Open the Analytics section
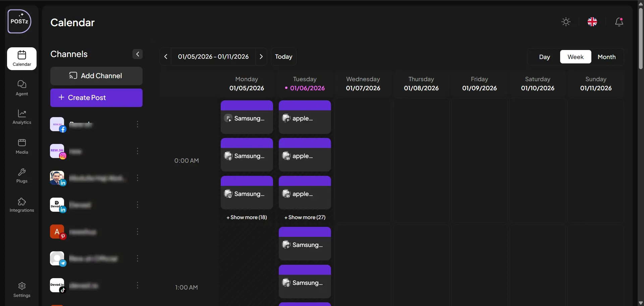Image resolution: width=644 pixels, height=306 pixels. click(x=22, y=117)
